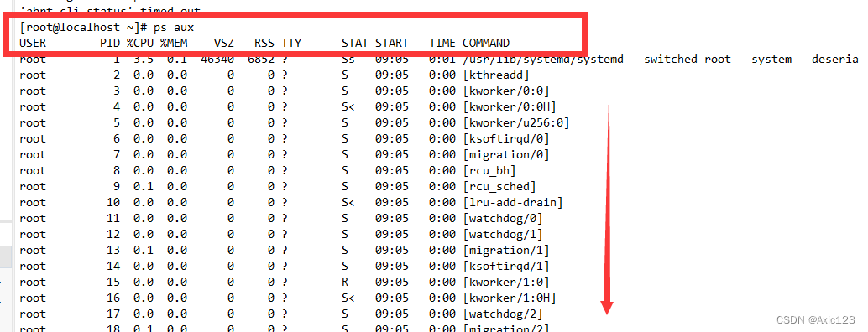Click PID 2 in the kthreadd row

click(x=117, y=75)
